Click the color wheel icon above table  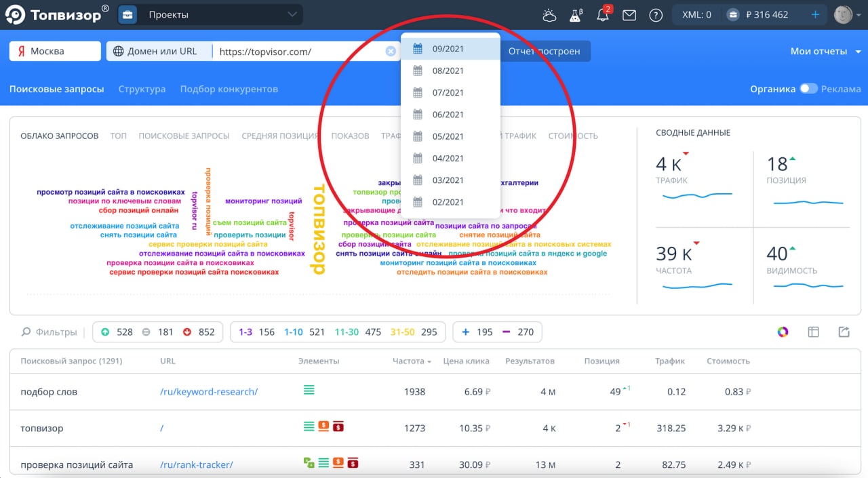pos(783,332)
